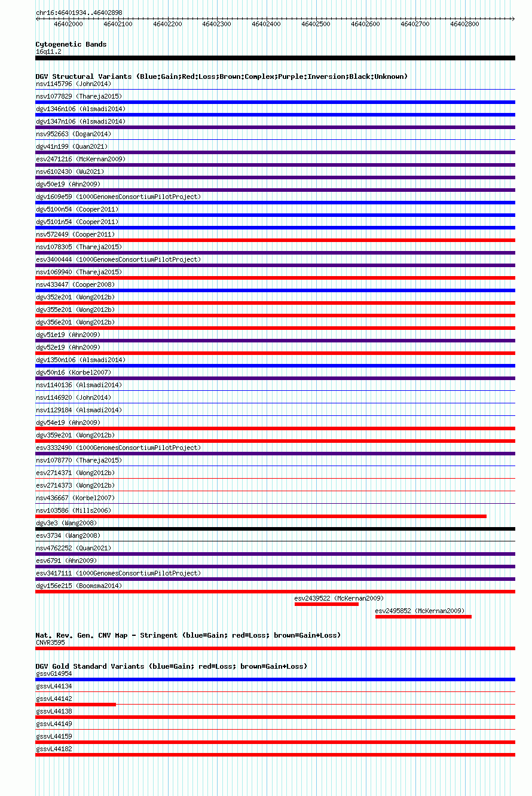Click gssvL44134 gold standard variant
Image resolution: width=532 pixels, height=796 pixels.
click(x=54, y=687)
